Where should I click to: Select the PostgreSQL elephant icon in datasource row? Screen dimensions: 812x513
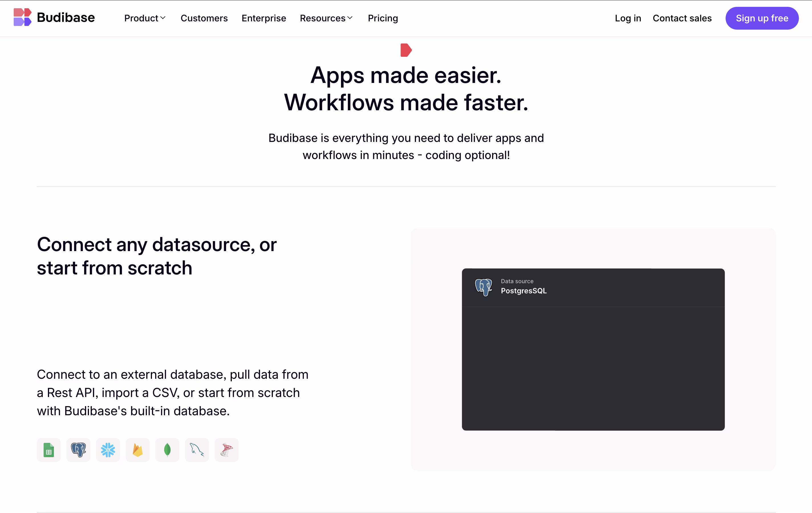coord(78,450)
